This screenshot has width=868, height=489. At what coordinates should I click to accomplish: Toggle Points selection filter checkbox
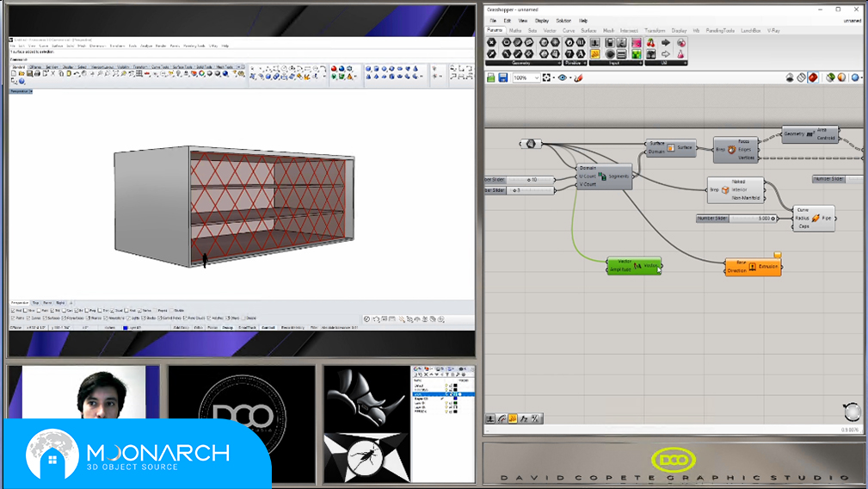click(13, 318)
